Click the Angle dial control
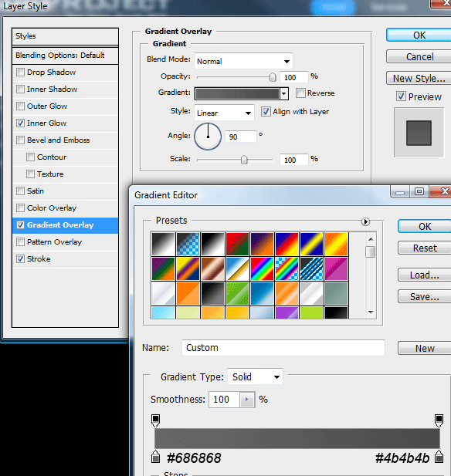Screen dimensions: 451x476 coord(208,137)
